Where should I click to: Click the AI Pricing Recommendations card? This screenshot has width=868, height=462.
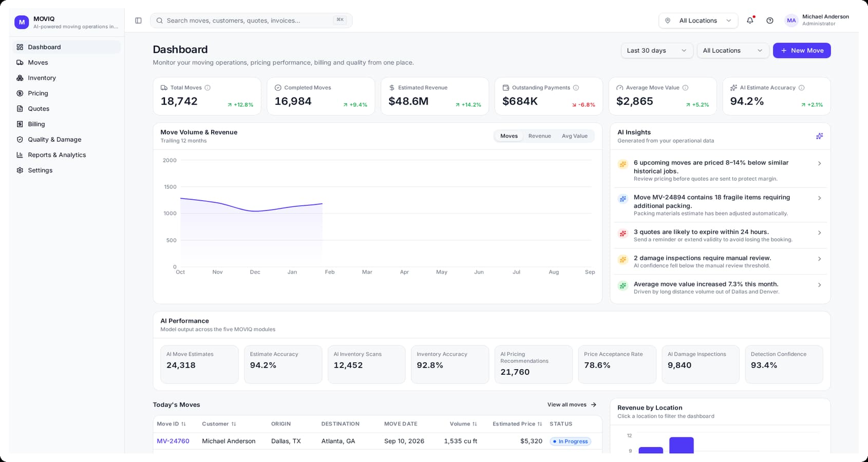point(534,364)
